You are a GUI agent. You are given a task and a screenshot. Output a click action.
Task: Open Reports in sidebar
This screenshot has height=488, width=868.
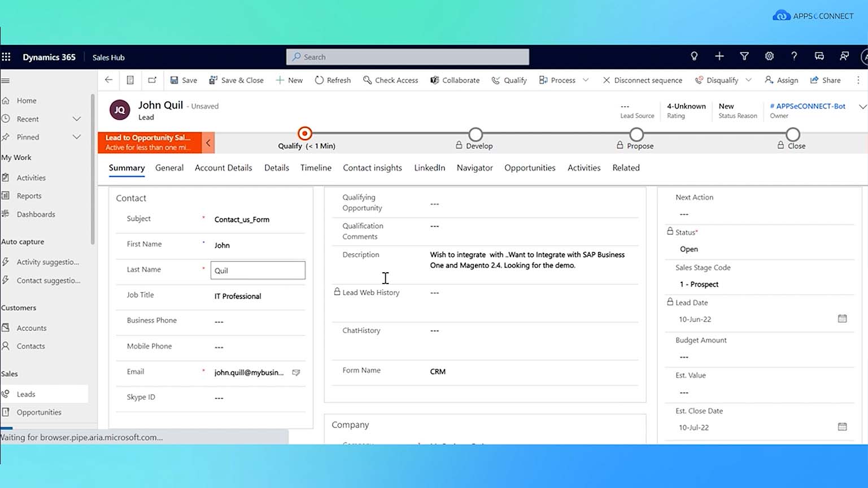(x=29, y=196)
